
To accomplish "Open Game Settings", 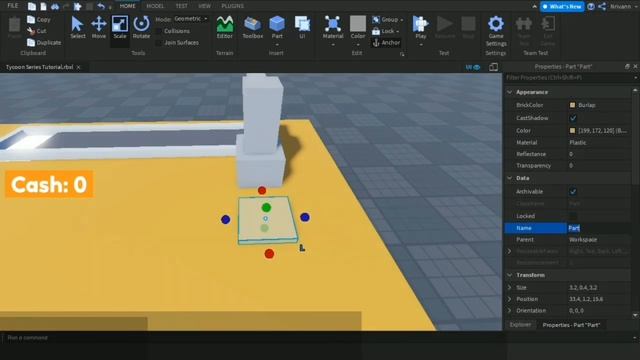I will tap(496, 31).
